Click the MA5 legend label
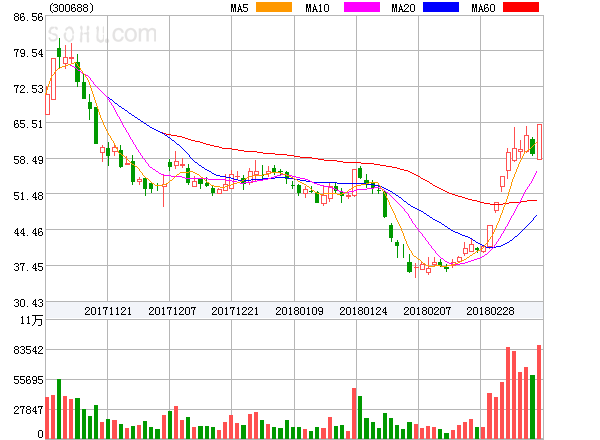This screenshot has height=440, width=600. pos(240,8)
